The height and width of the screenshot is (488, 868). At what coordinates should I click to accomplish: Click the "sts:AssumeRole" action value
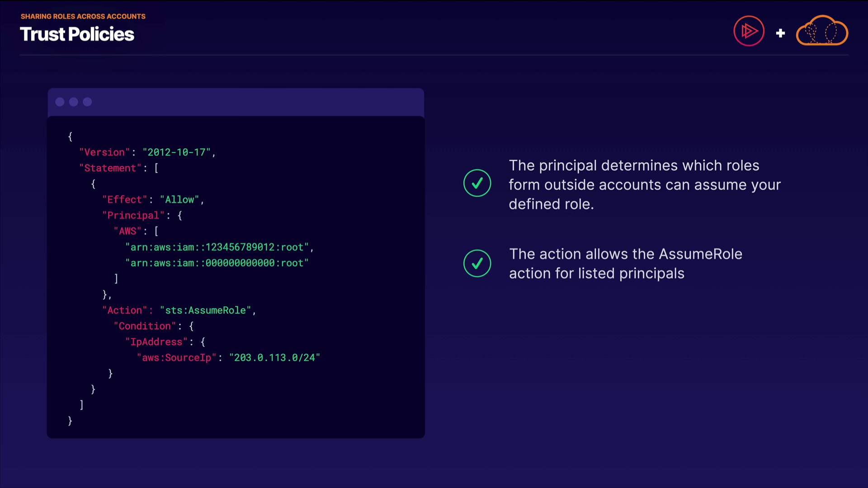tap(205, 310)
